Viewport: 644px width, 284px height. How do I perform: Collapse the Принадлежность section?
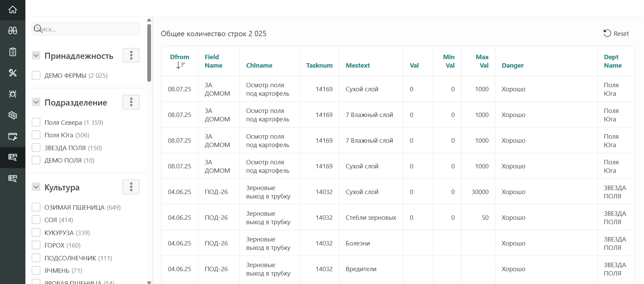pyautogui.click(x=36, y=55)
